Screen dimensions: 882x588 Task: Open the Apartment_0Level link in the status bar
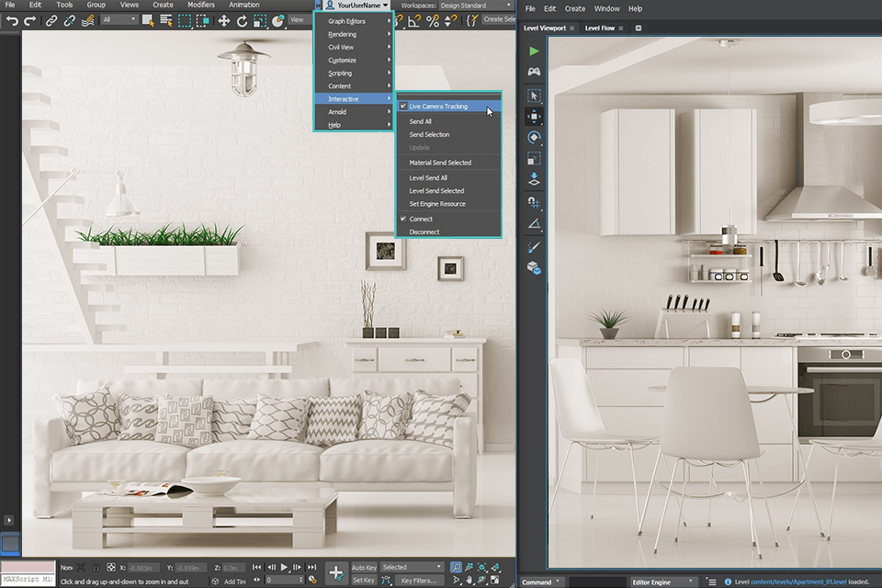pyautogui.click(x=801, y=582)
